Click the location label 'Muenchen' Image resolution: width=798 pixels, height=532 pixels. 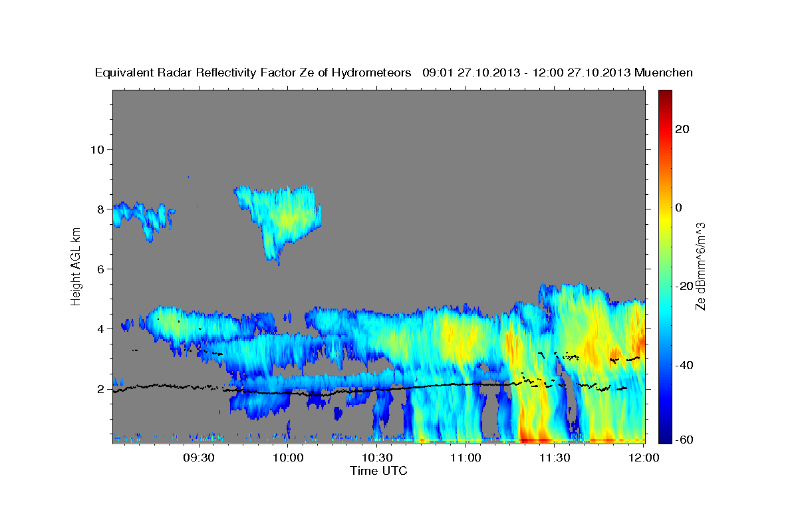pos(664,72)
